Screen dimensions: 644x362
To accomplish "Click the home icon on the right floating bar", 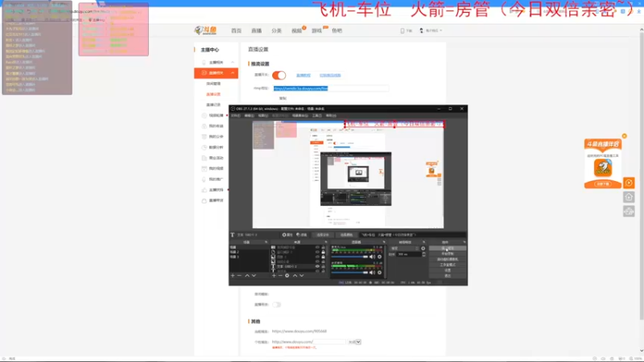I will 629,197.
